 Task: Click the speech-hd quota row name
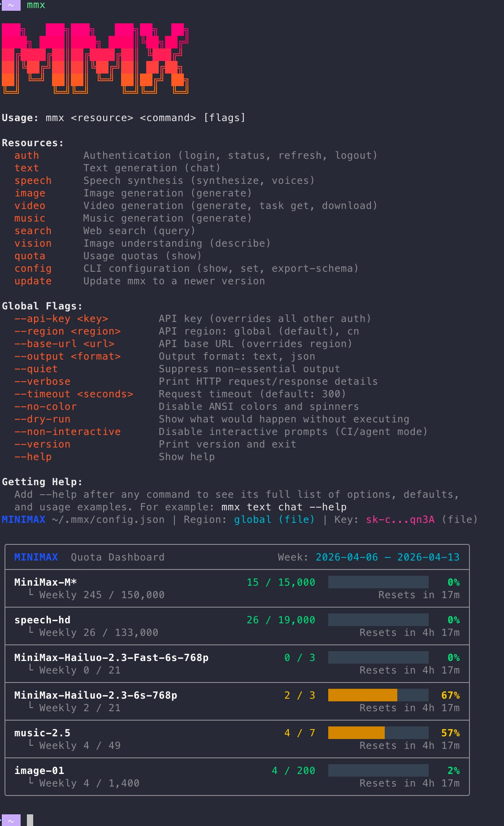[x=42, y=620]
